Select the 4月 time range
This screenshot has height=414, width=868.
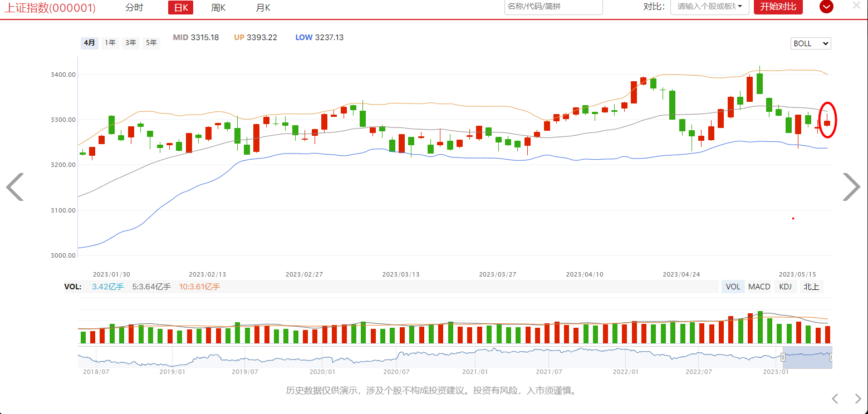coord(90,43)
